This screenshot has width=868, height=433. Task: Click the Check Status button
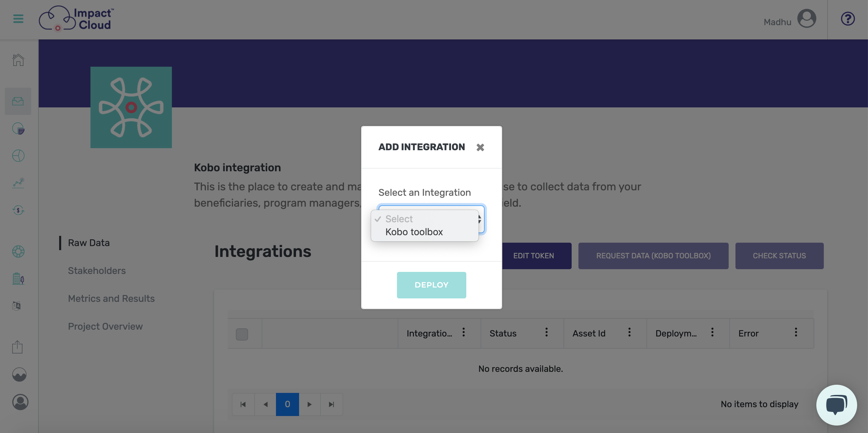tap(779, 256)
